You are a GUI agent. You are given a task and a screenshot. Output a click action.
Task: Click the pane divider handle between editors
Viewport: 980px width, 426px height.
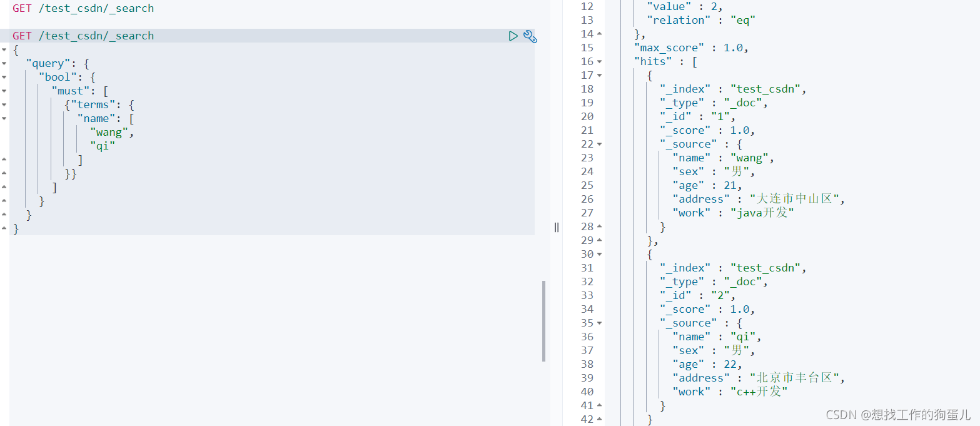[556, 227]
